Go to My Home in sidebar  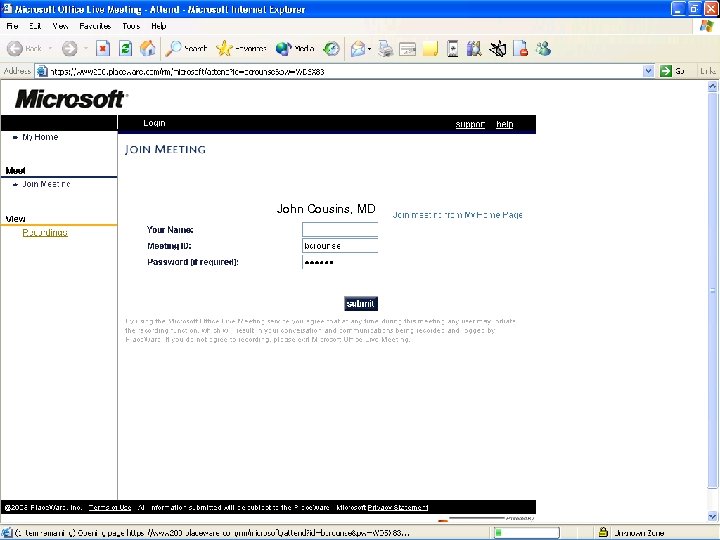click(40, 137)
